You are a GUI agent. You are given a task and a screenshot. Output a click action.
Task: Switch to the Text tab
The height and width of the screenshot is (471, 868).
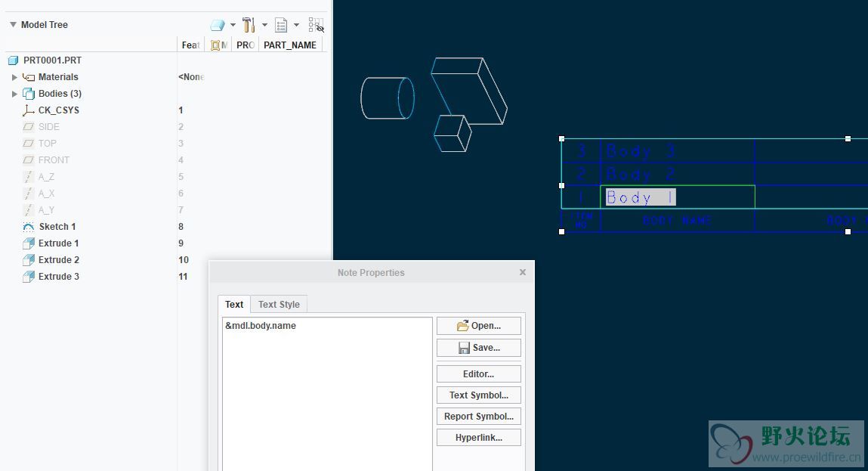pyautogui.click(x=234, y=304)
